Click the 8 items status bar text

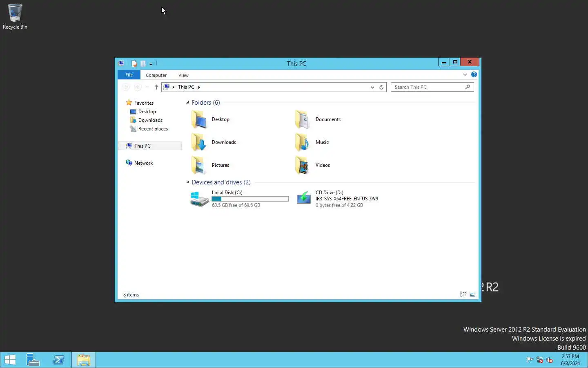pos(131,295)
